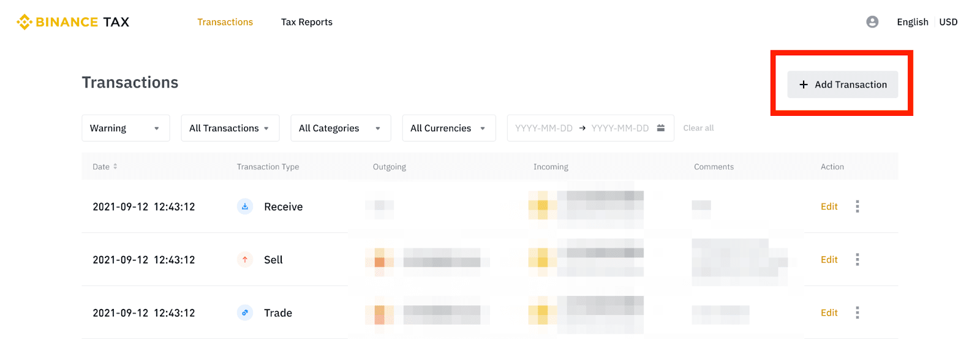The image size is (980, 339).
Task: Click the start date input field
Action: (544, 128)
